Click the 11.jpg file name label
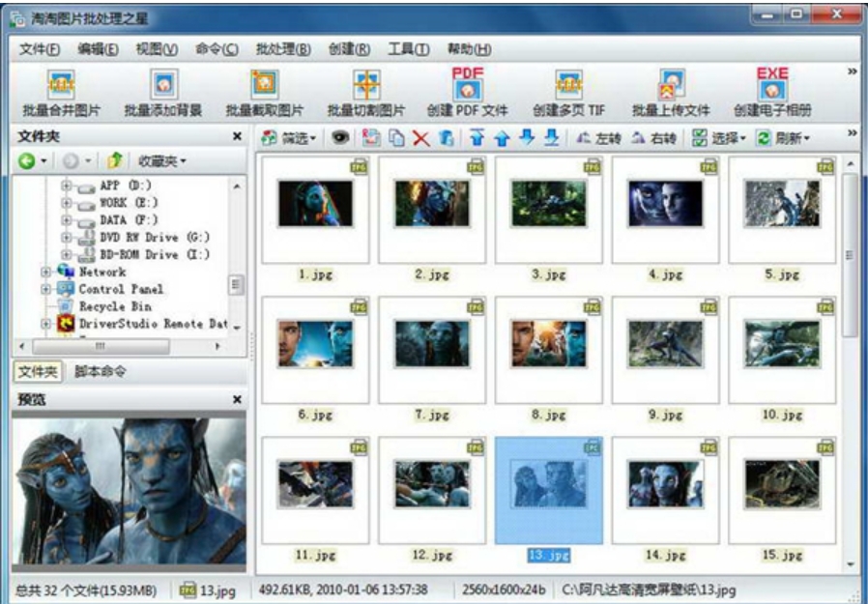Viewport: 868px width, 604px height. click(x=315, y=555)
